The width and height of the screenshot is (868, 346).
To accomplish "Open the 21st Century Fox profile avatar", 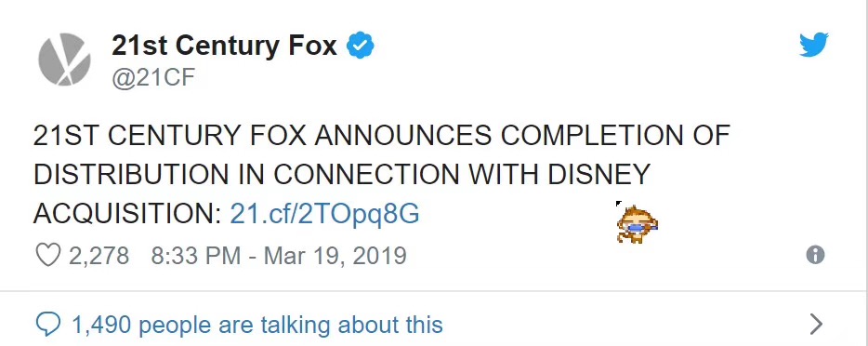I will 64,60.
